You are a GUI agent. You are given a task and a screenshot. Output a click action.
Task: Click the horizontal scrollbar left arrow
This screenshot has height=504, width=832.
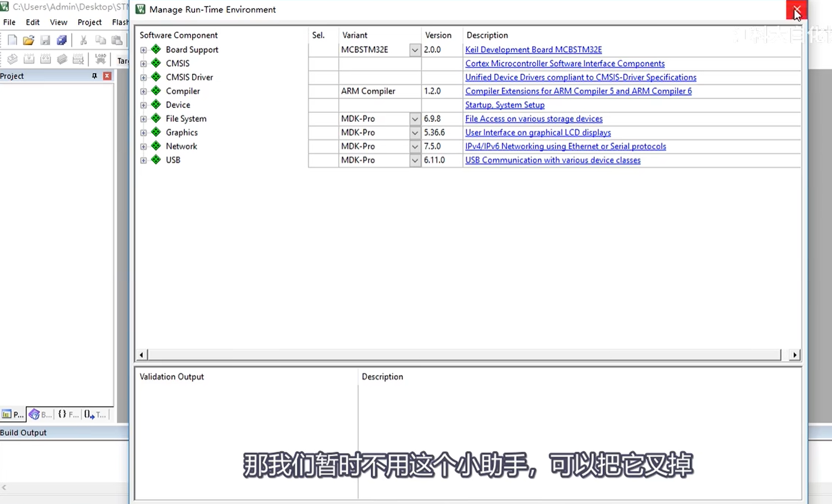click(x=141, y=355)
